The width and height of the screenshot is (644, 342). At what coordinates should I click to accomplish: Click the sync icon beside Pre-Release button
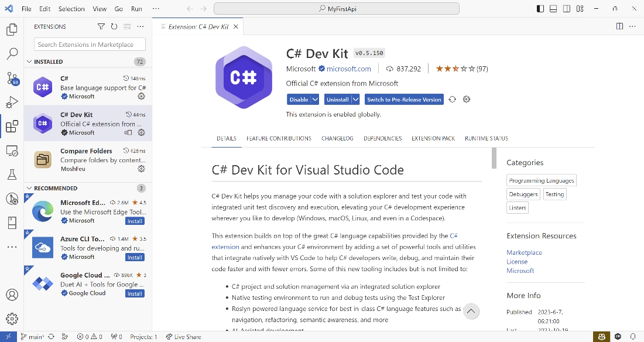pos(452,100)
